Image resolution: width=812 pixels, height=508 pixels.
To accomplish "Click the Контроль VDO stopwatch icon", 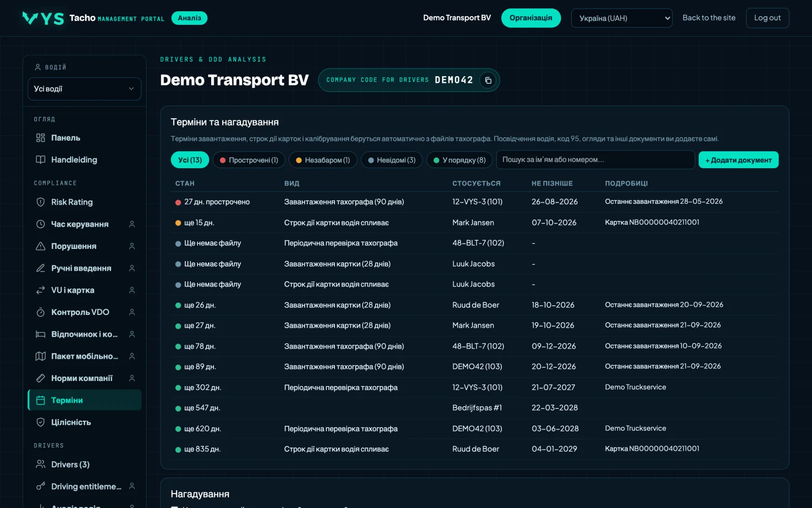I will [x=41, y=312].
